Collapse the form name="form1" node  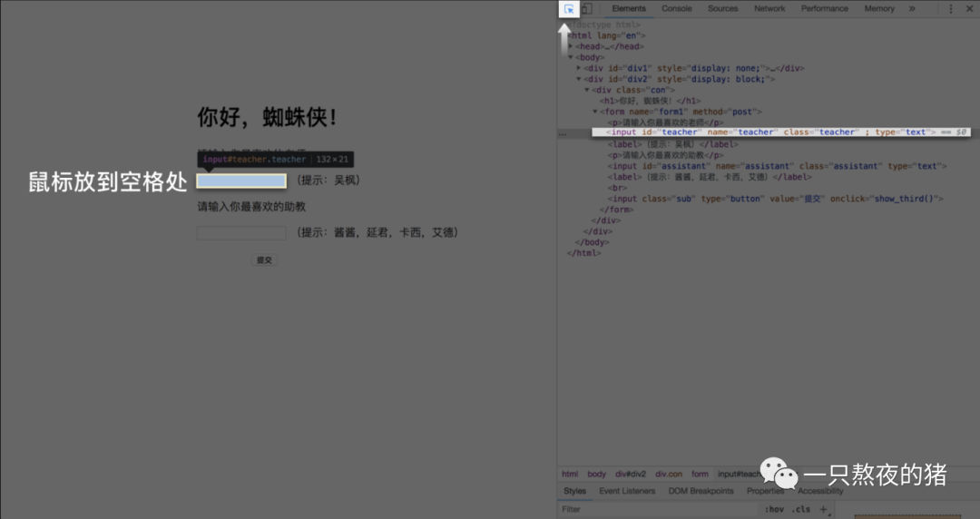pos(595,112)
